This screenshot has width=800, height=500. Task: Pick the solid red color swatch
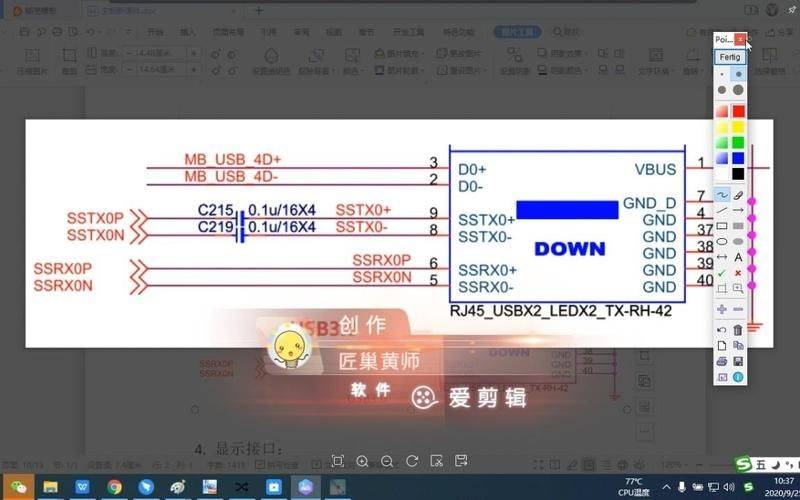(x=738, y=111)
